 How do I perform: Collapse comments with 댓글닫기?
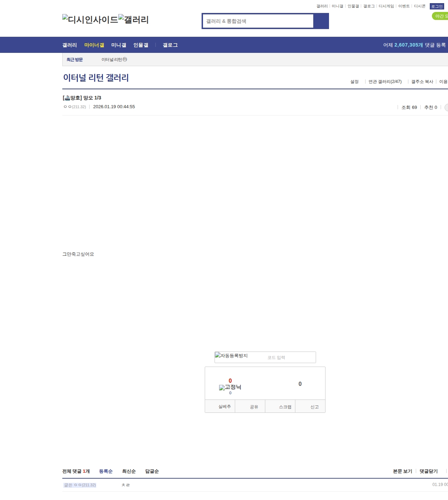coord(428,471)
